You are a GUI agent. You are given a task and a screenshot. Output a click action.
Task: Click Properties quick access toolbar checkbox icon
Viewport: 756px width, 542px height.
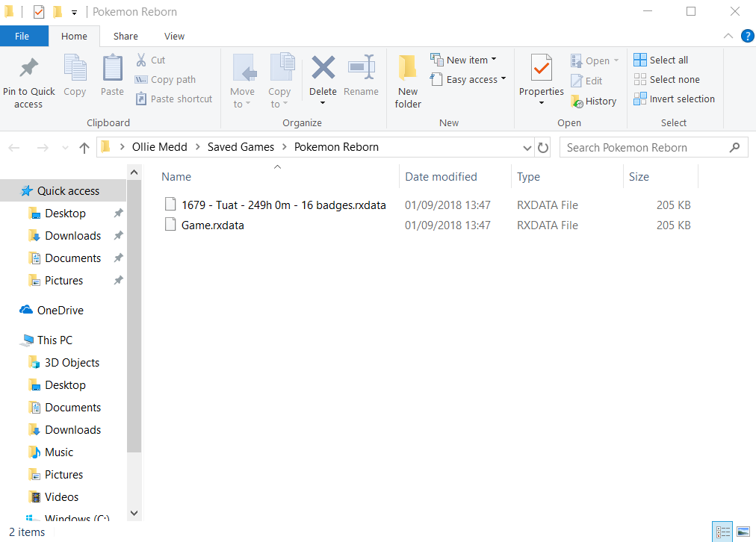tap(39, 11)
